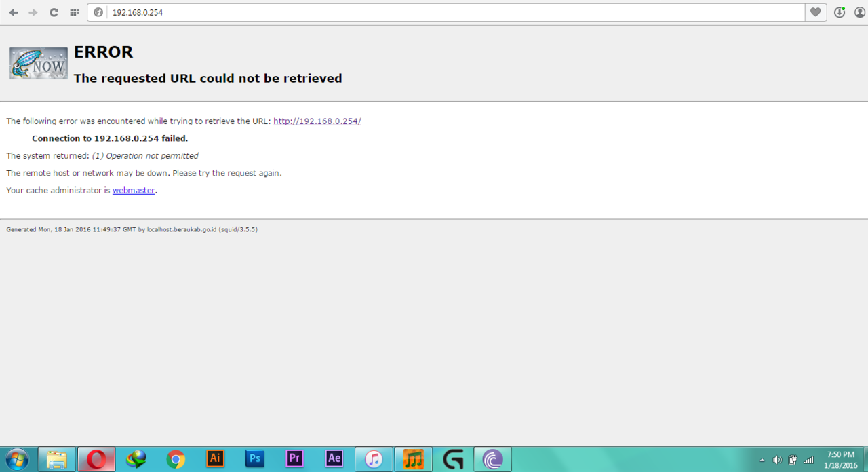This screenshot has width=868, height=472.
Task: Click "The requested URL could not be retrieved"
Action: [208, 79]
